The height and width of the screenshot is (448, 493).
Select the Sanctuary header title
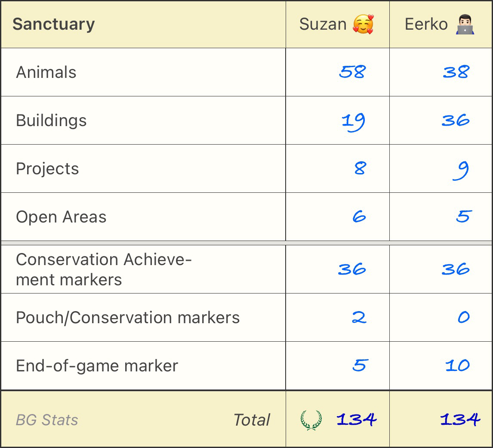(54, 24)
